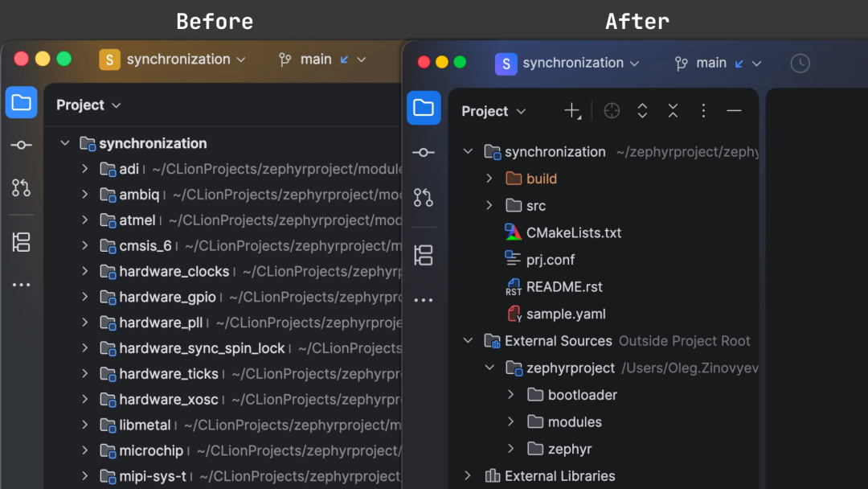Select the prj.conf file
This screenshot has height=489, width=868.
[540, 260]
